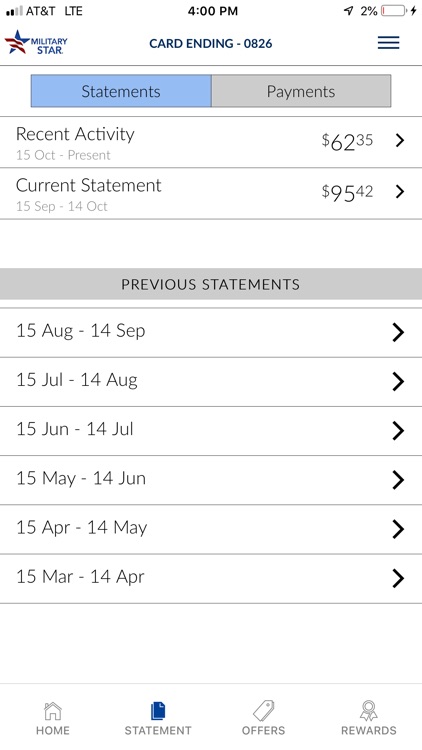
Task: Select the $95.42 current statement amount
Action: coord(347,192)
